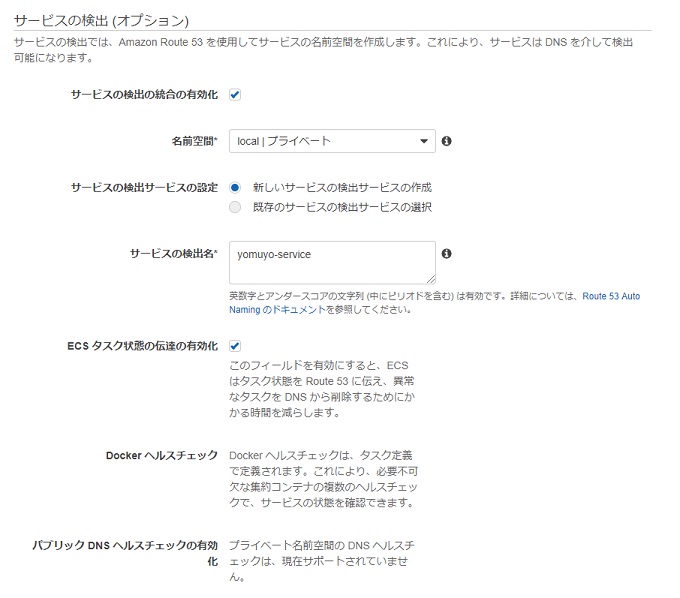This screenshot has height=598, width=680.
Task: Open the 名前空間 dropdown showing local | プライベート
Action: (x=332, y=141)
